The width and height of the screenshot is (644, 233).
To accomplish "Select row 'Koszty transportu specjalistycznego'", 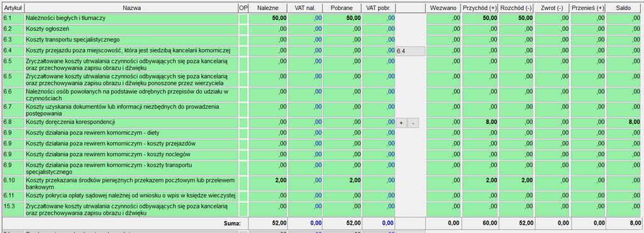I will click(x=131, y=40).
